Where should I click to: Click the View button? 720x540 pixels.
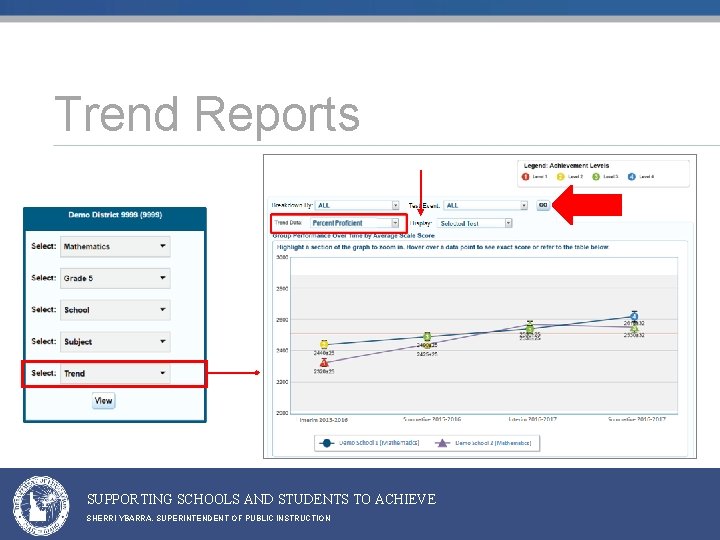pos(103,400)
